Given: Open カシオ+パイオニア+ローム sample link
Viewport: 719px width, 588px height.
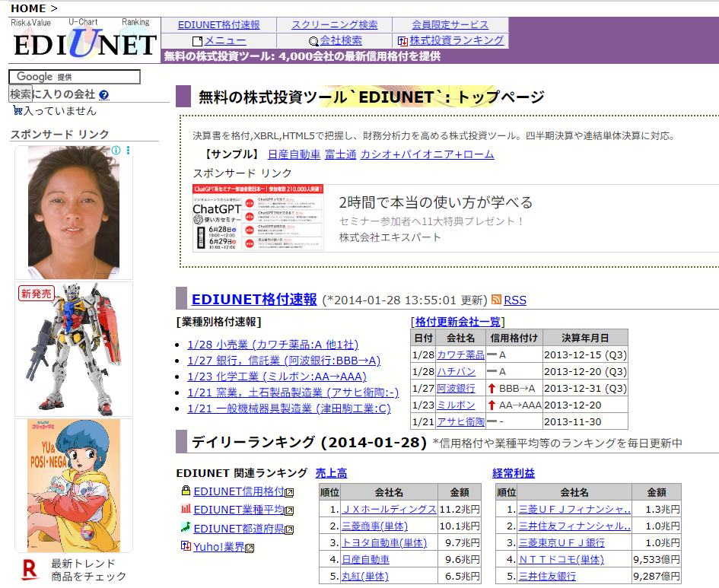Looking at the screenshot, I should (x=428, y=154).
